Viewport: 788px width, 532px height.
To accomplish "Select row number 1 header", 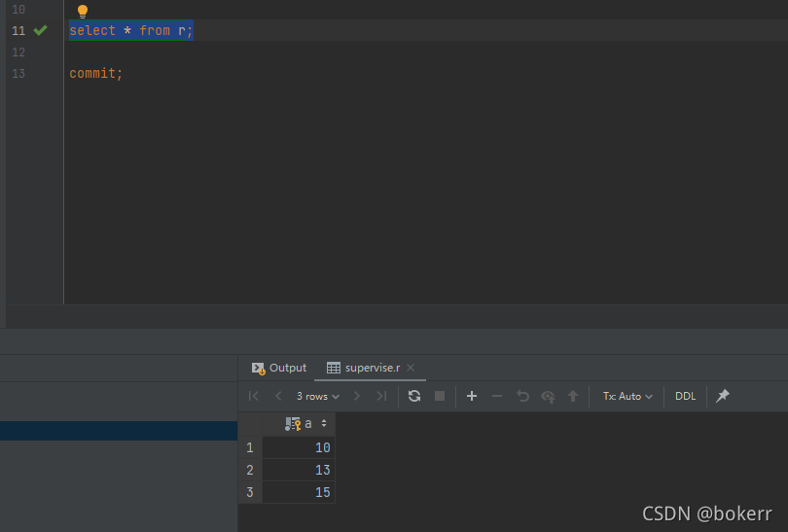I will (x=250, y=447).
